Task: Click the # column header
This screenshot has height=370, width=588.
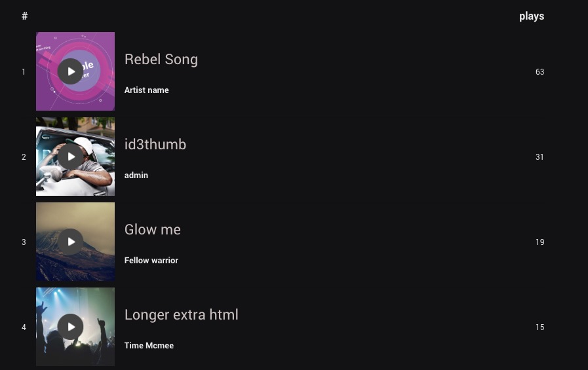Action: [24, 16]
